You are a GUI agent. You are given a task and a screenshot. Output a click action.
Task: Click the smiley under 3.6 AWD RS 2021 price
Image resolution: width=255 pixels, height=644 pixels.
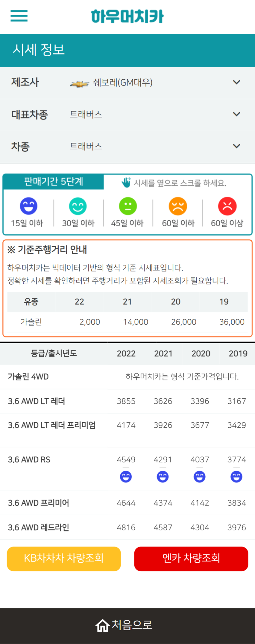pos(163,476)
